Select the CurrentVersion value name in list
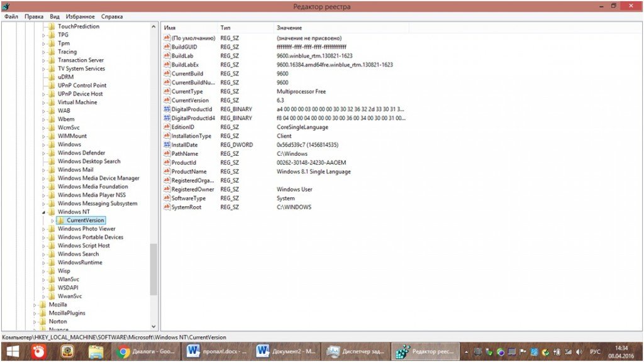644x362 pixels. (x=190, y=100)
